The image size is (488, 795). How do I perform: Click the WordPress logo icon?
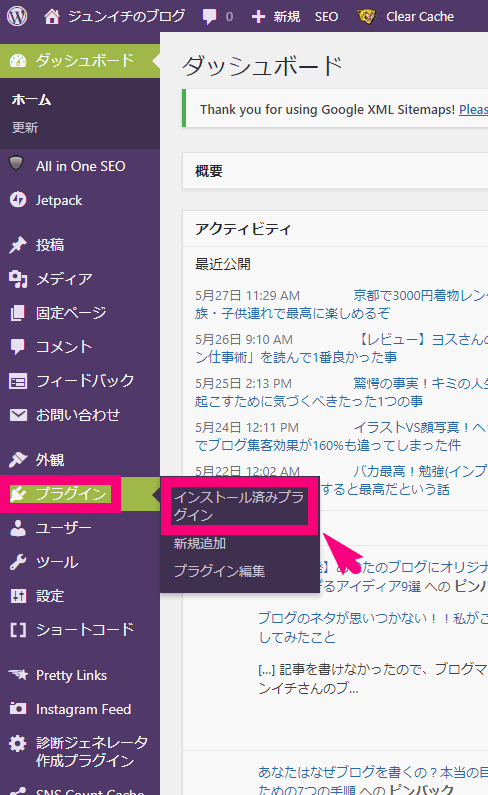tap(17, 16)
